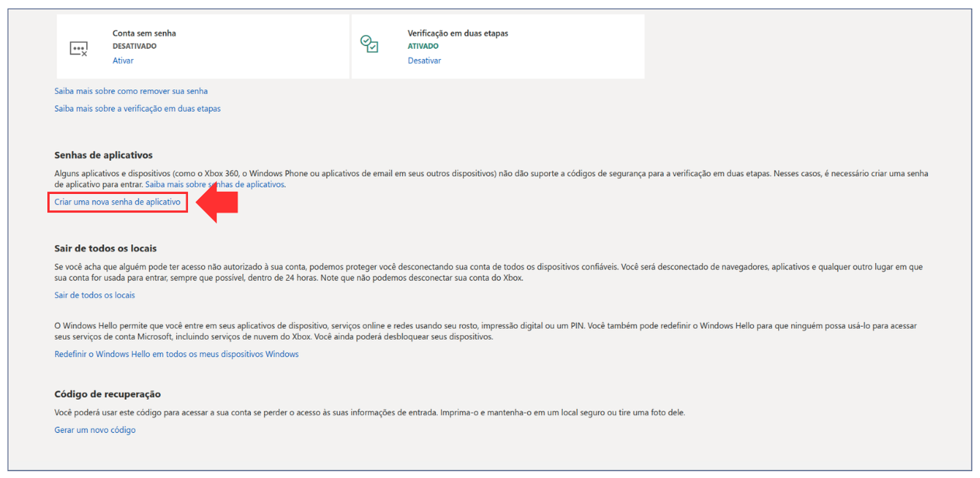Click the 'Senhas de aplicativos' section heading
Viewport: 980px width, 478px height.
tap(103, 155)
